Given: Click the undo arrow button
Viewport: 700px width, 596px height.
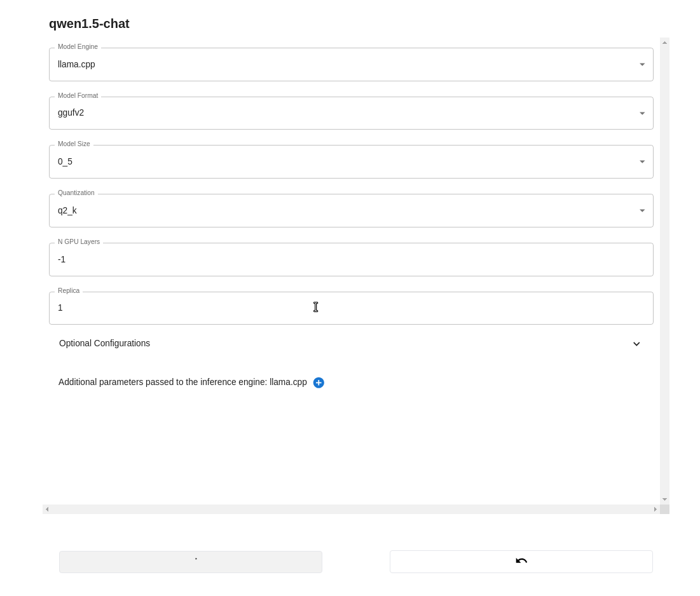Looking at the screenshot, I should 521,562.
